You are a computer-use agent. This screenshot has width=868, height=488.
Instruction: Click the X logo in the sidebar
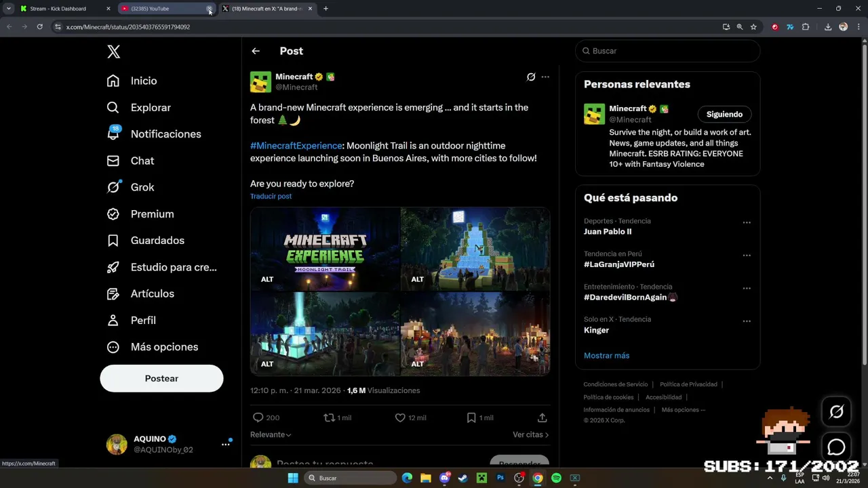pos(114,52)
